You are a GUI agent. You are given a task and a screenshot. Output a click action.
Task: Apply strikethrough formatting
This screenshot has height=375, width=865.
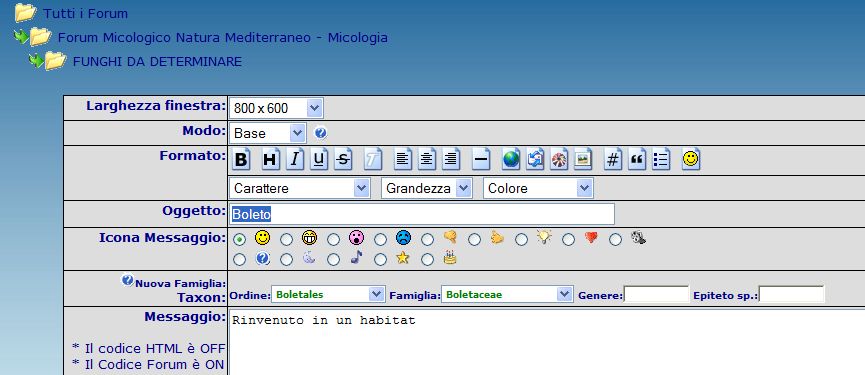[343, 160]
